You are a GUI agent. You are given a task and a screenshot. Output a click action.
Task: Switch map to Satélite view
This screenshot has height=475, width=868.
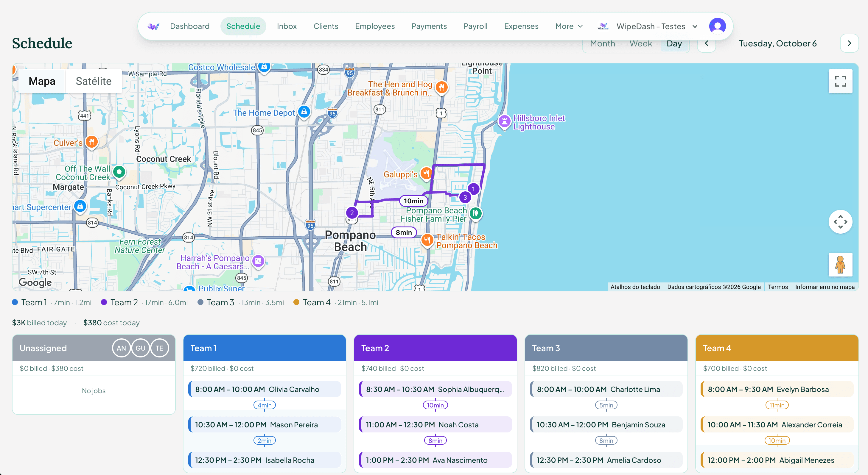point(94,81)
